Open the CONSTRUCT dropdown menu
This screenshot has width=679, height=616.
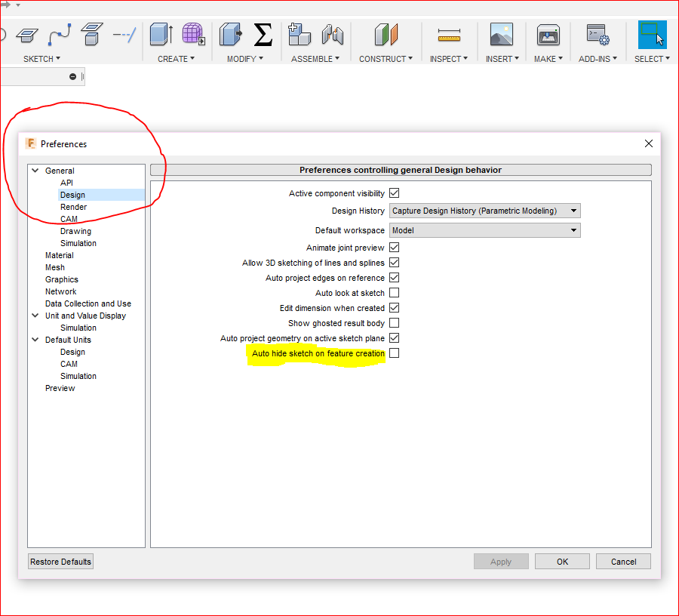(x=386, y=59)
